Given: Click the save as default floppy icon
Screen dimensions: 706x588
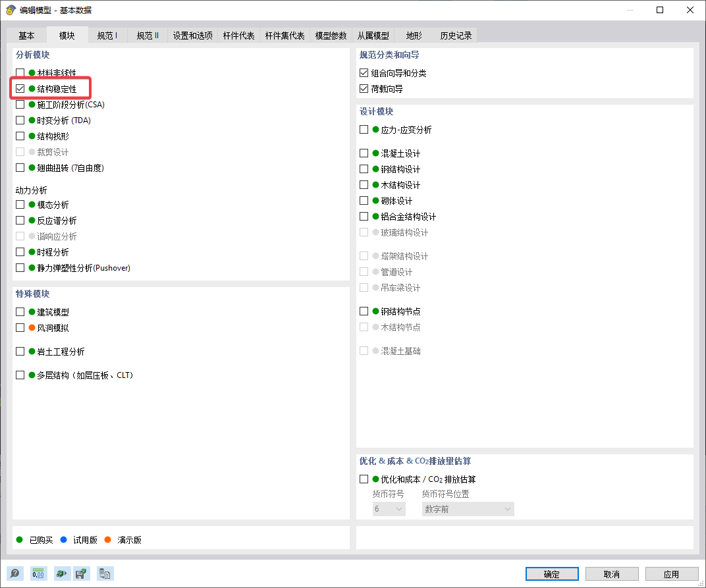Looking at the screenshot, I should [82, 574].
